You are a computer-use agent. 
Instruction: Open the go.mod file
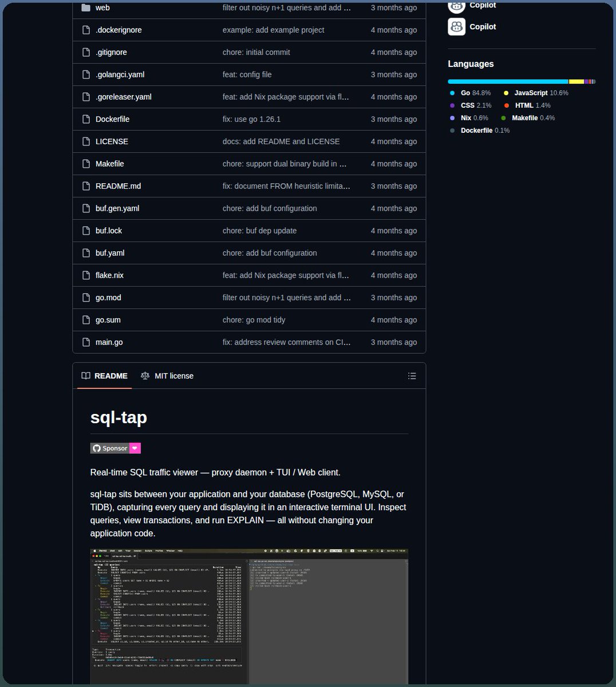[x=108, y=298]
